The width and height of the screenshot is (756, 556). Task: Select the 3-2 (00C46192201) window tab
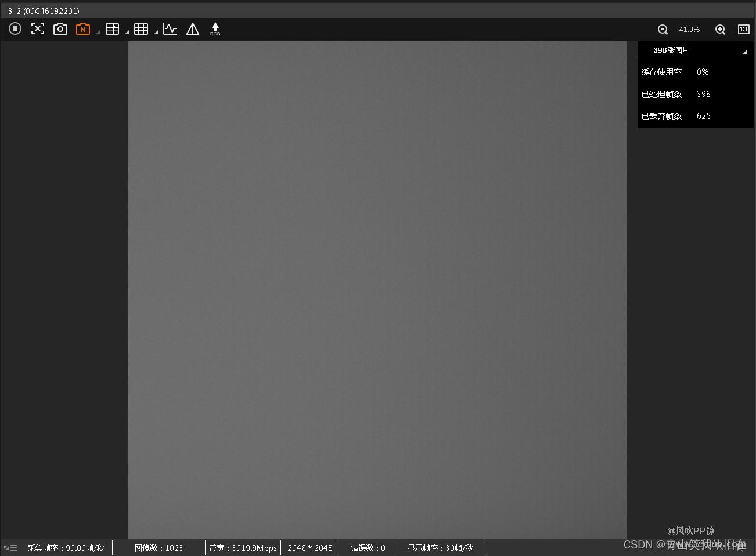44,11
